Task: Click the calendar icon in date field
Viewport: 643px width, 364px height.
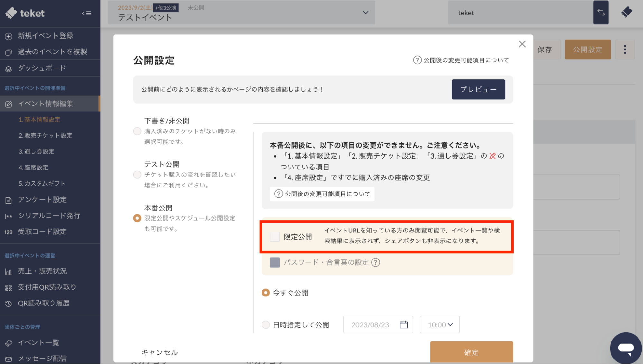Action: point(403,325)
